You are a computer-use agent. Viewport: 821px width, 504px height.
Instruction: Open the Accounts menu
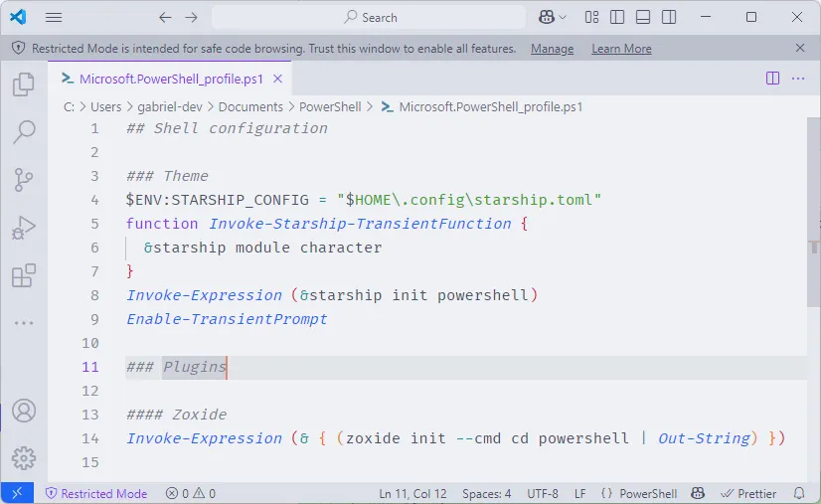[x=24, y=411]
